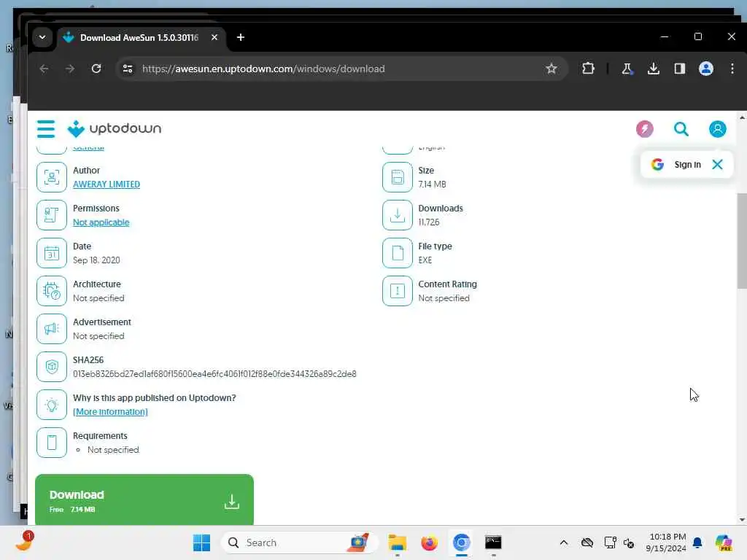
Task: Show hidden system tray icons
Action: pos(564,542)
